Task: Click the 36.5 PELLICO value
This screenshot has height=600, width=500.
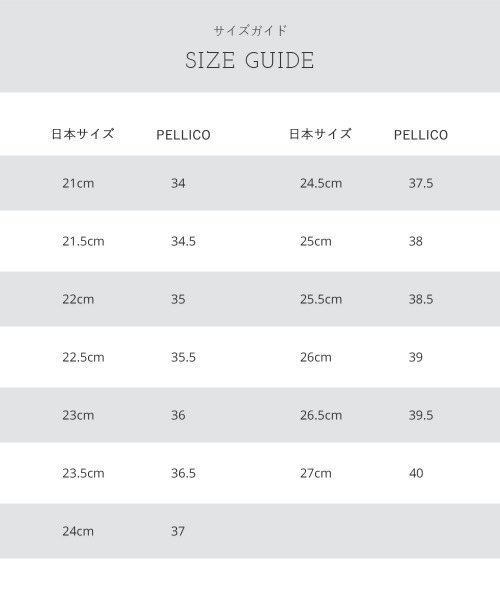Action: tap(183, 473)
